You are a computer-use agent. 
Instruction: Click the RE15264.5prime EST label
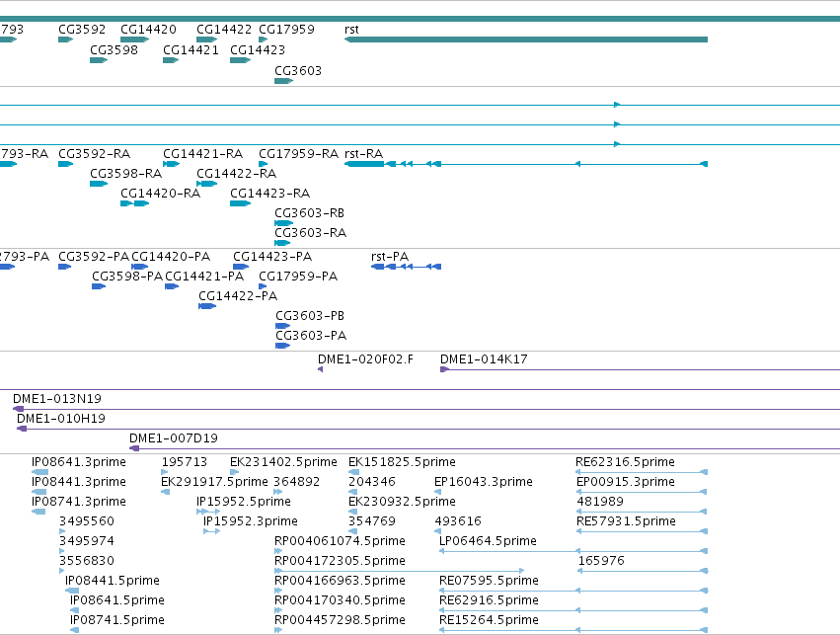(489, 620)
